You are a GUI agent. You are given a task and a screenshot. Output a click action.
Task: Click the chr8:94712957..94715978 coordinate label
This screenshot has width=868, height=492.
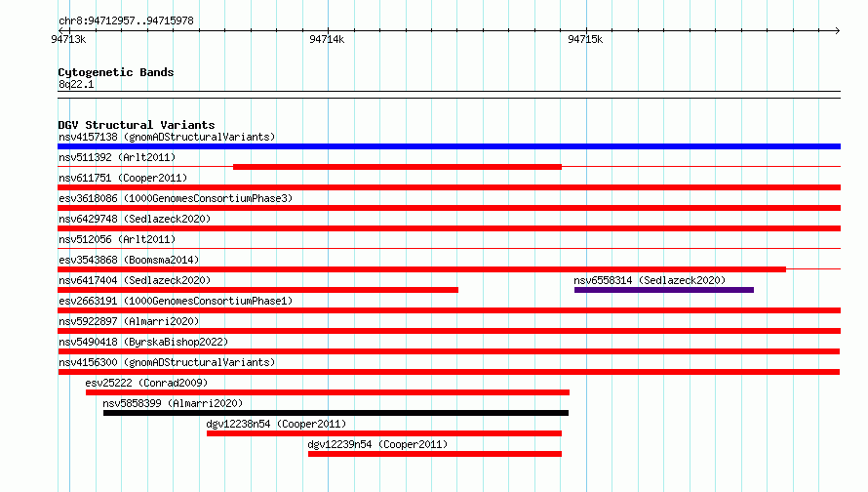point(126,21)
